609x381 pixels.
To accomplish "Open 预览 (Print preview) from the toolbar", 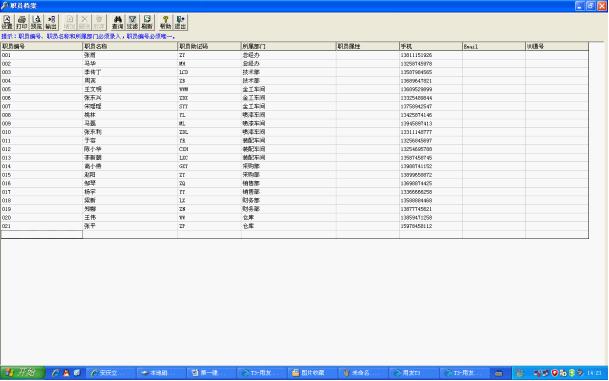I will coord(37,22).
